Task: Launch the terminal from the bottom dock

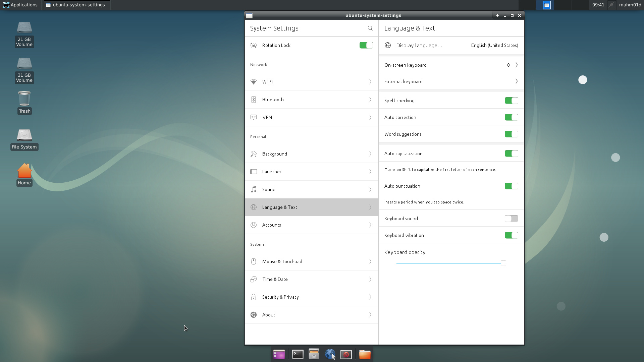Action: pos(298,354)
